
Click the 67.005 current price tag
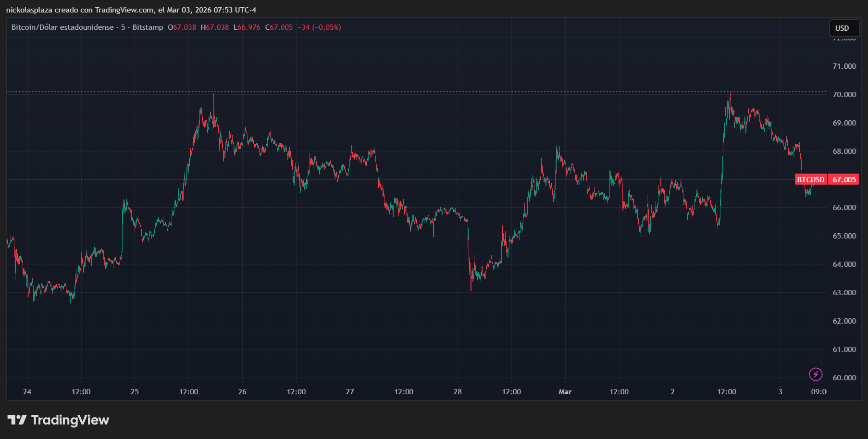point(844,179)
